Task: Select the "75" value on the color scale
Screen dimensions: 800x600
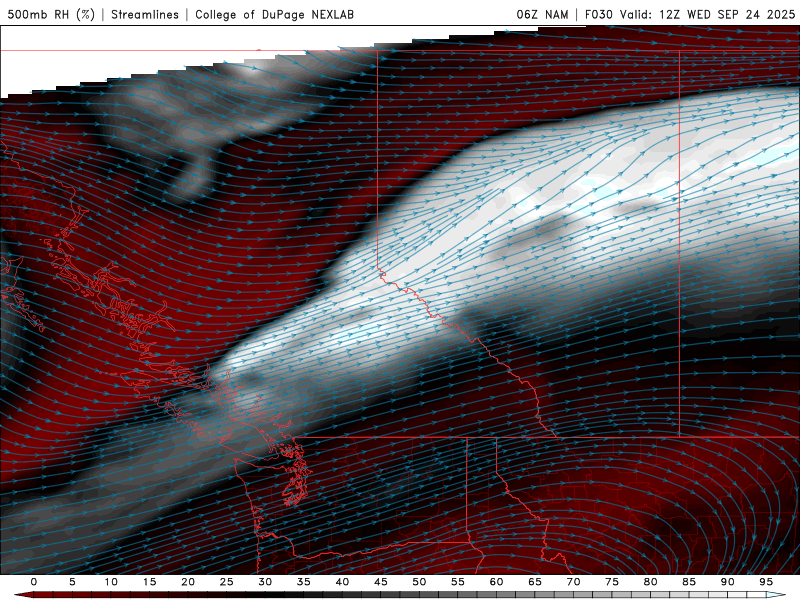Action: pos(612,582)
